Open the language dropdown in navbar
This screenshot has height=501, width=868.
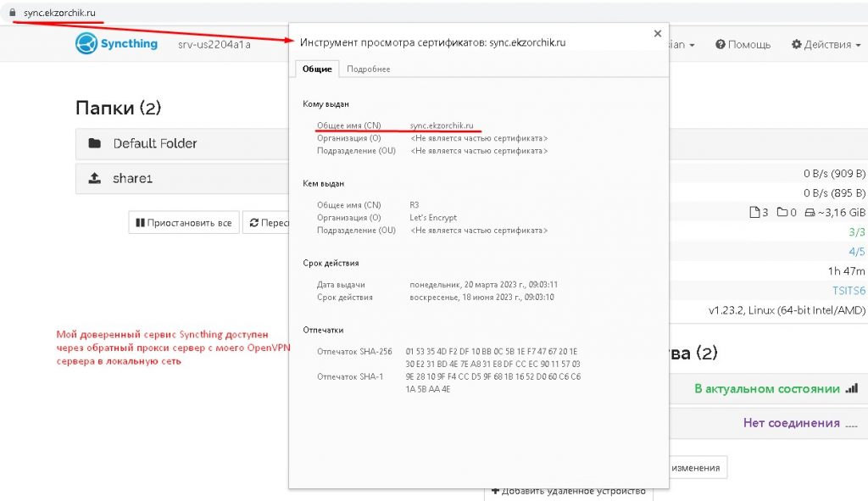682,44
